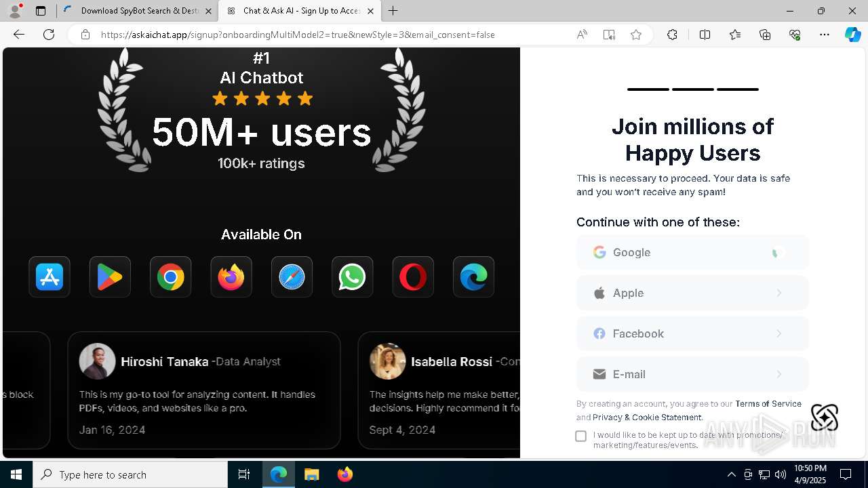Continue with E-mail

[x=692, y=374]
